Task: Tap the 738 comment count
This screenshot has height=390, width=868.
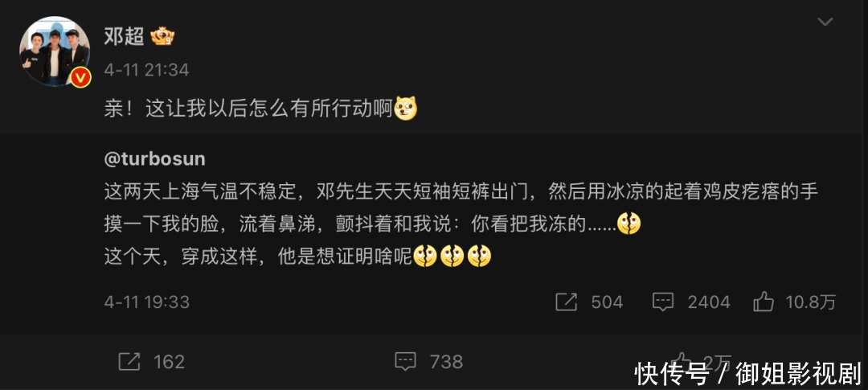Action: (446, 362)
